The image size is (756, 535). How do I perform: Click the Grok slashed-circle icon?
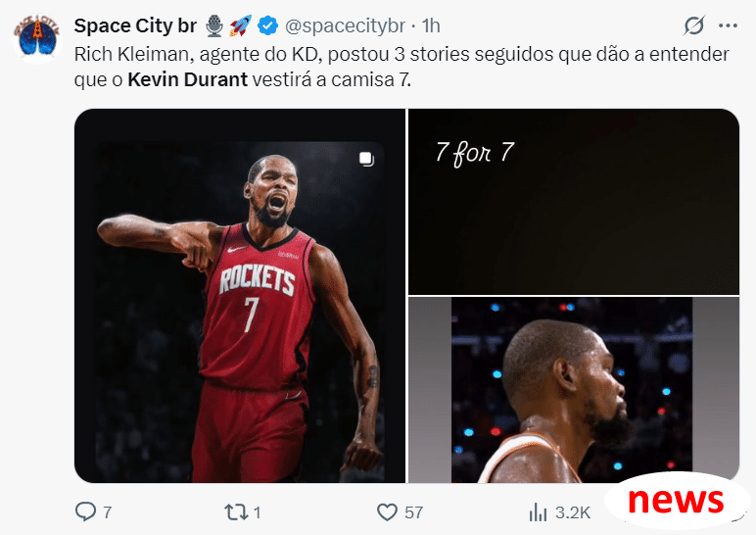click(x=694, y=25)
